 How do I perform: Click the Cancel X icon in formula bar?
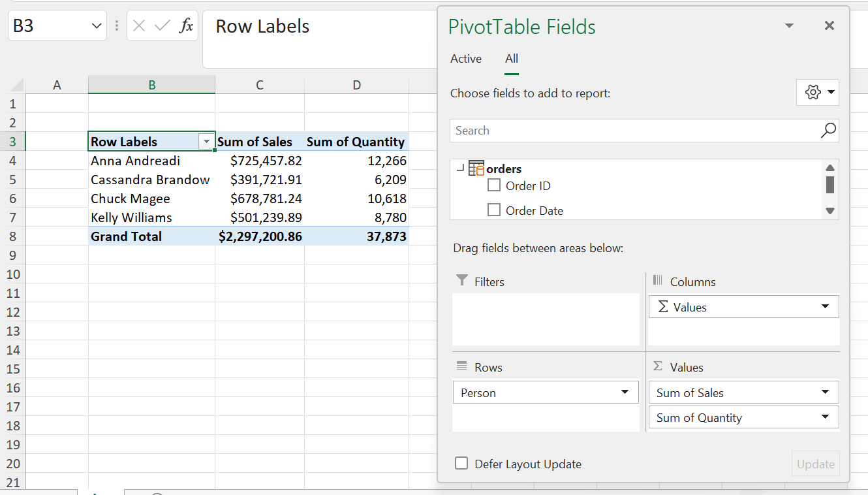click(139, 26)
